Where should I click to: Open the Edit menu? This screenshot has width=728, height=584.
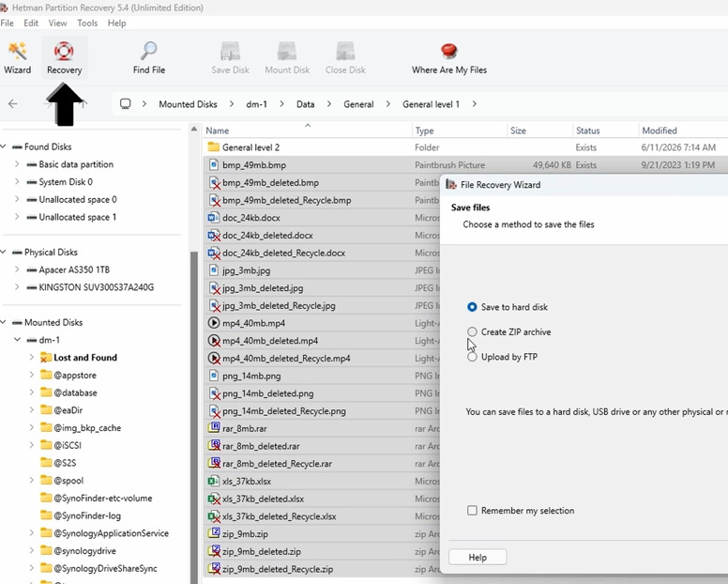pyautogui.click(x=31, y=23)
